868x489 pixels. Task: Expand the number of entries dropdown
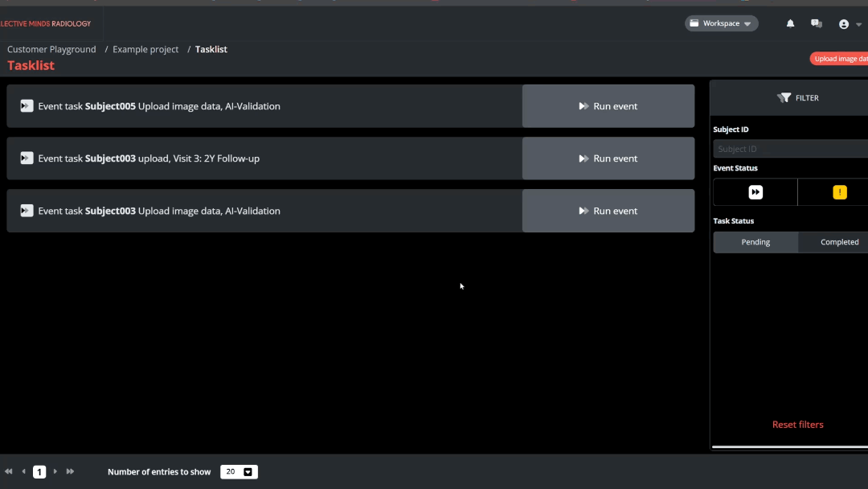tap(248, 472)
